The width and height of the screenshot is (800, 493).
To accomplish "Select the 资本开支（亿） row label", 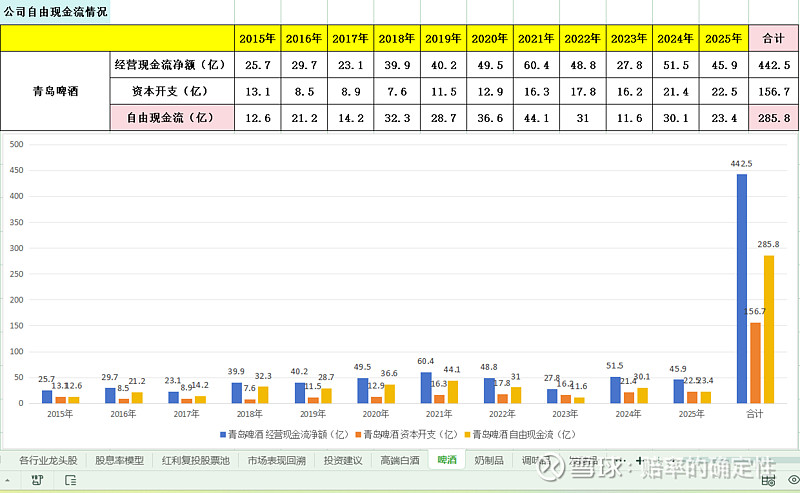I will pos(172,91).
